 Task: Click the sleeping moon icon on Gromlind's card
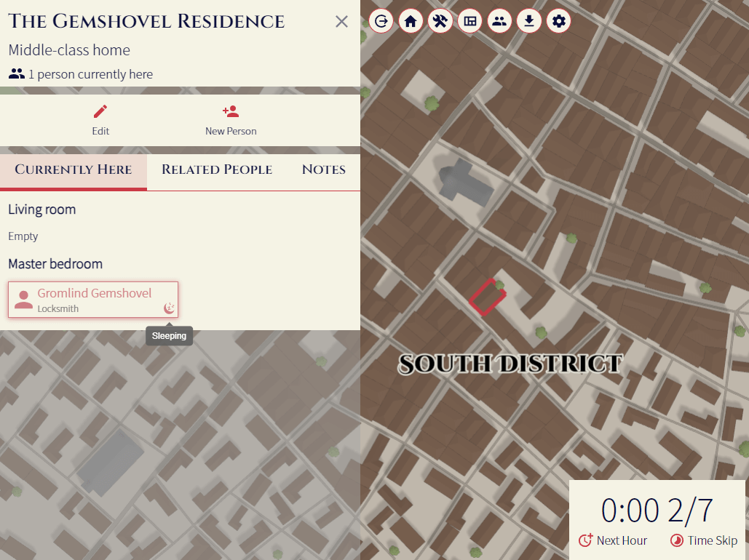169,308
